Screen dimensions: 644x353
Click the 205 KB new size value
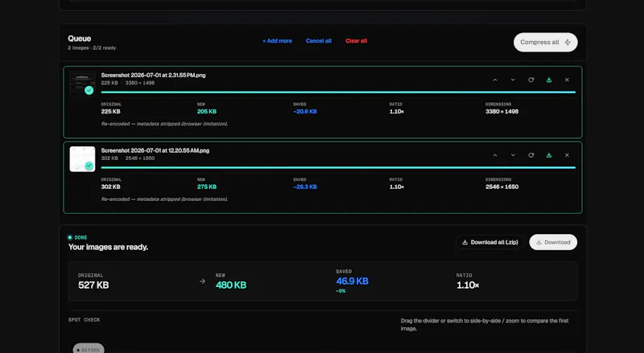[207, 112]
